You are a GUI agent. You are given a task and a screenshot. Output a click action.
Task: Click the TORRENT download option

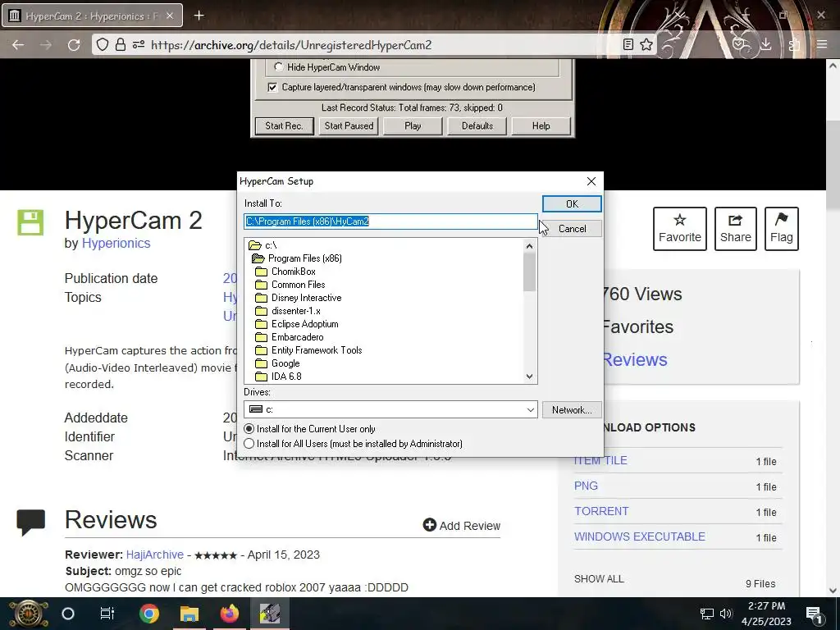click(601, 511)
